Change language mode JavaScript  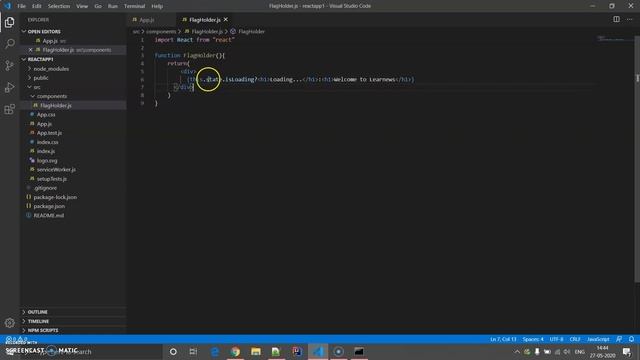(598, 339)
